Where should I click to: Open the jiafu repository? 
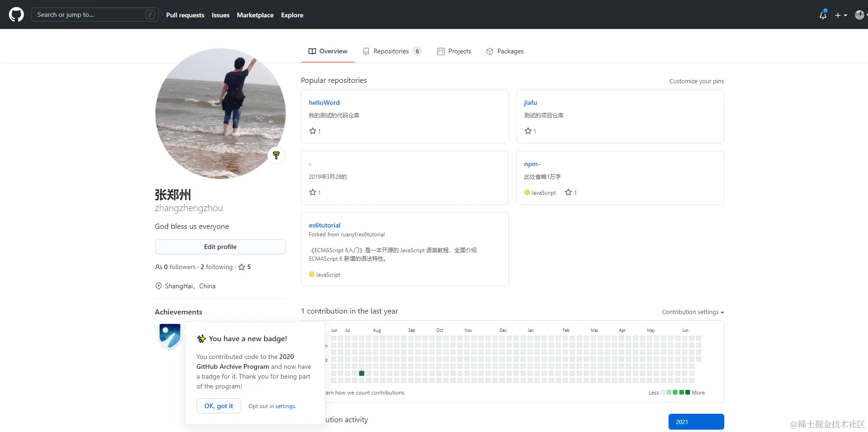pyautogui.click(x=530, y=103)
